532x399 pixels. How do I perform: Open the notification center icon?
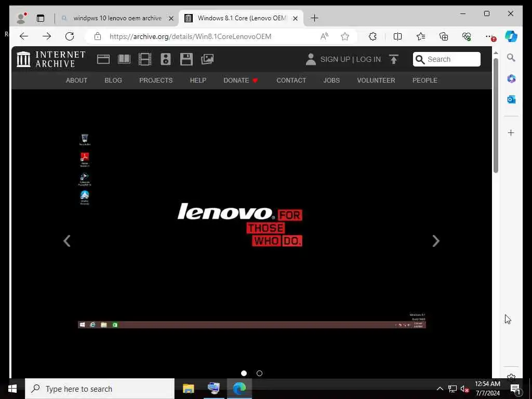pyautogui.click(x=515, y=389)
